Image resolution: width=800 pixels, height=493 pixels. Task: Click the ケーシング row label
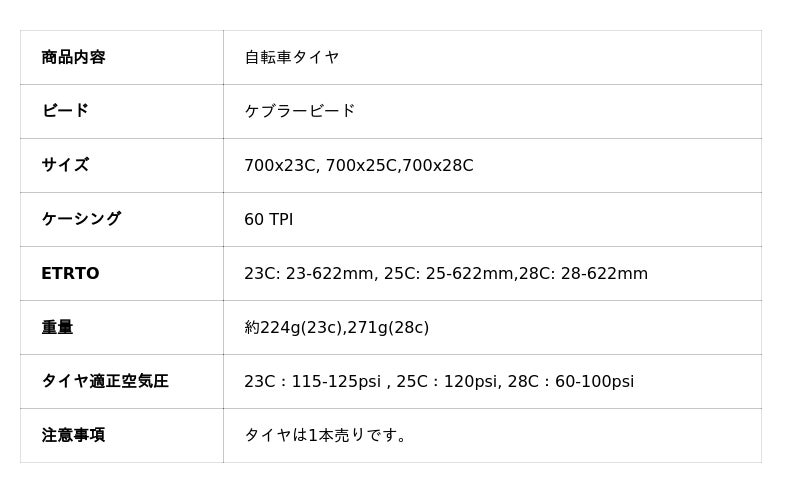click(81, 219)
